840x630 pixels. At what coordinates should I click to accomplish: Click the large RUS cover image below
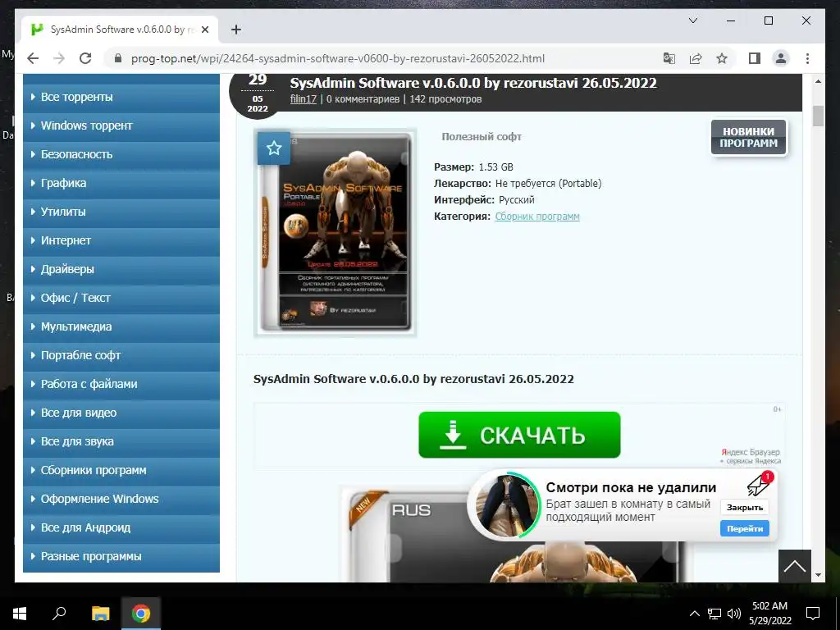click(514, 533)
